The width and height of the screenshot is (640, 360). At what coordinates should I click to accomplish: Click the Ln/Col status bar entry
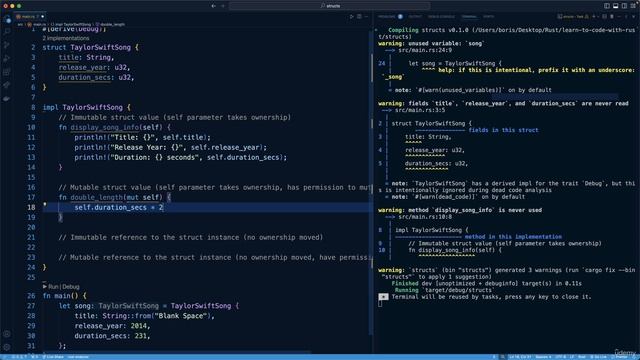click(x=520, y=357)
